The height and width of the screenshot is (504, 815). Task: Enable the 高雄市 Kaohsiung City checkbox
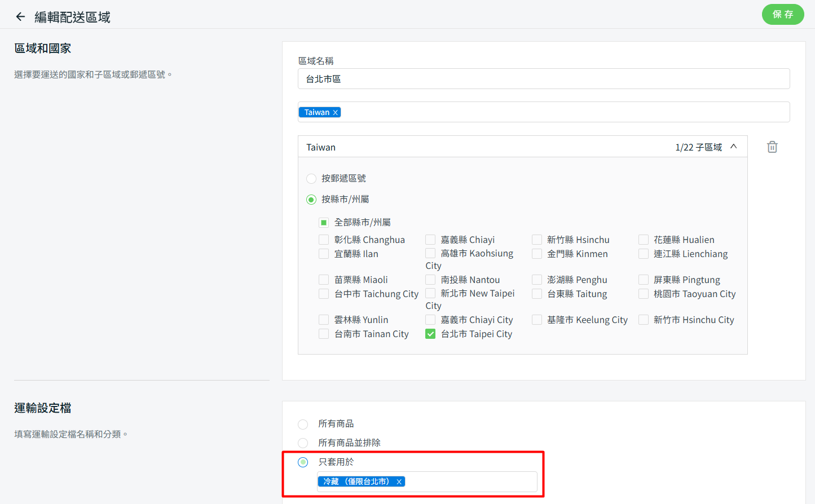pyautogui.click(x=430, y=254)
